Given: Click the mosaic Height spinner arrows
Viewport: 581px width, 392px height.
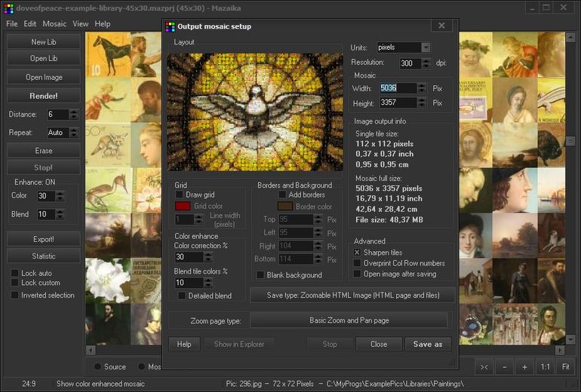Looking at the screenshot, I should (422, 103).
